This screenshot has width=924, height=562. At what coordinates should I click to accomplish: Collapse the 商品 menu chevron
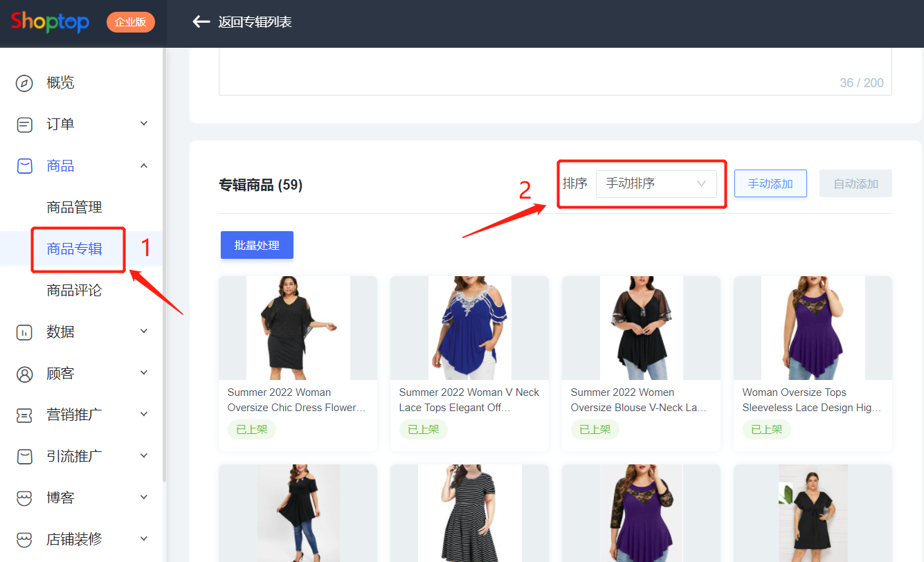[144, 165]
